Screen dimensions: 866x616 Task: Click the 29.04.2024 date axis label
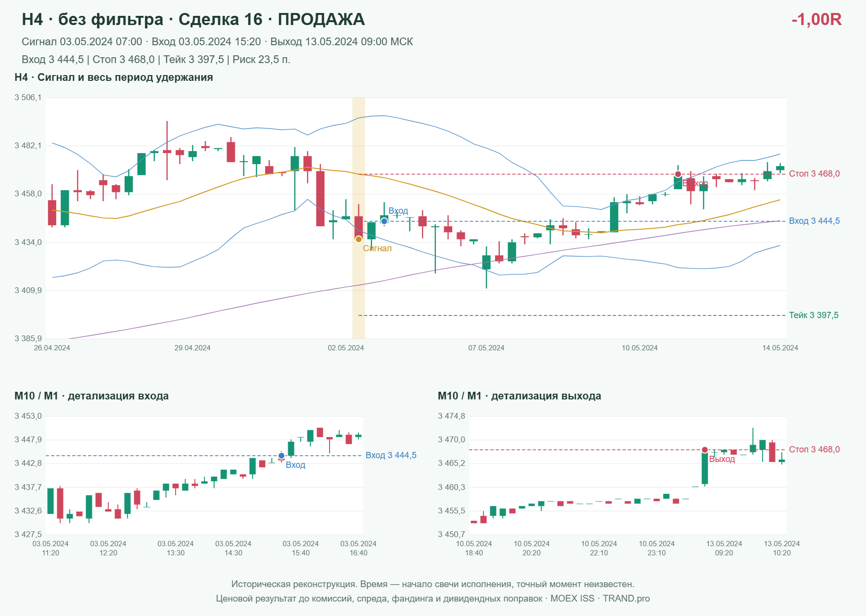pyautogui.click(x=192, y=348)
